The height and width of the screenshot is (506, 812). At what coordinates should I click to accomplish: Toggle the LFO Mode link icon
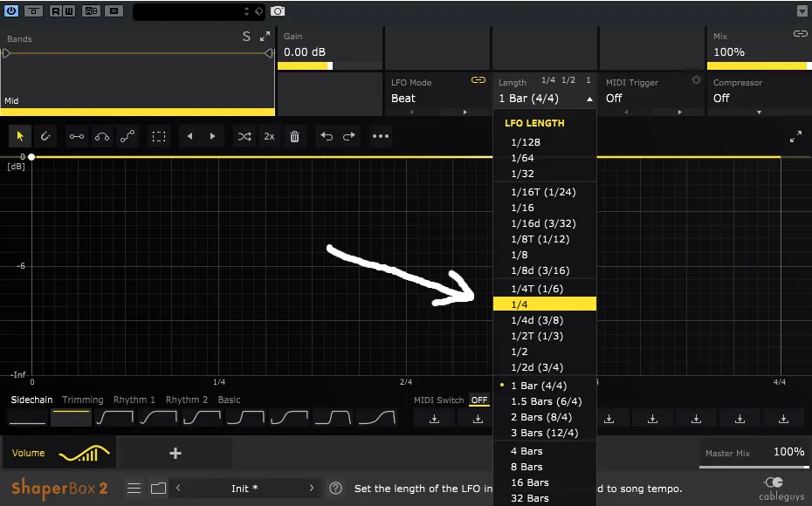click(x=478, y=79)
